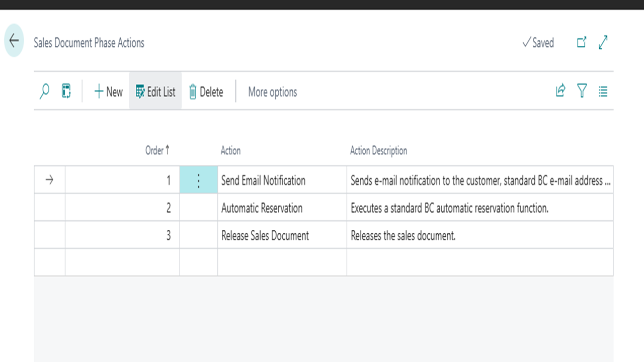Select the Release Sales Document cell
Image resolution: width=644 pixels, height=362 pixels.
pos(265,236)
